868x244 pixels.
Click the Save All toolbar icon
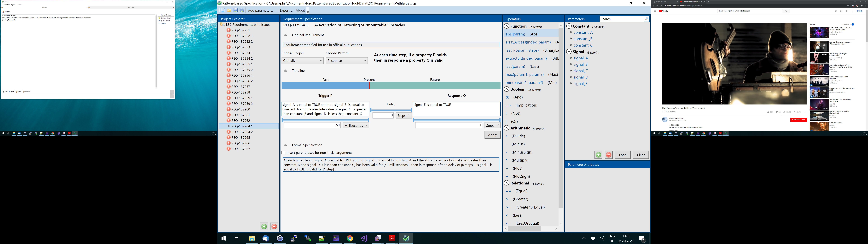click(x=242, y=10)
